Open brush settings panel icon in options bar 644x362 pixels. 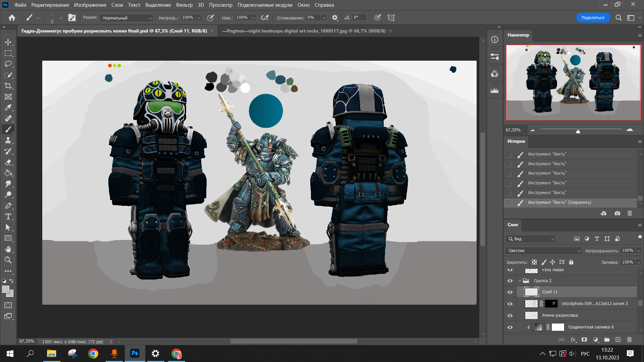pyautogui.click(x=72, y=18)
